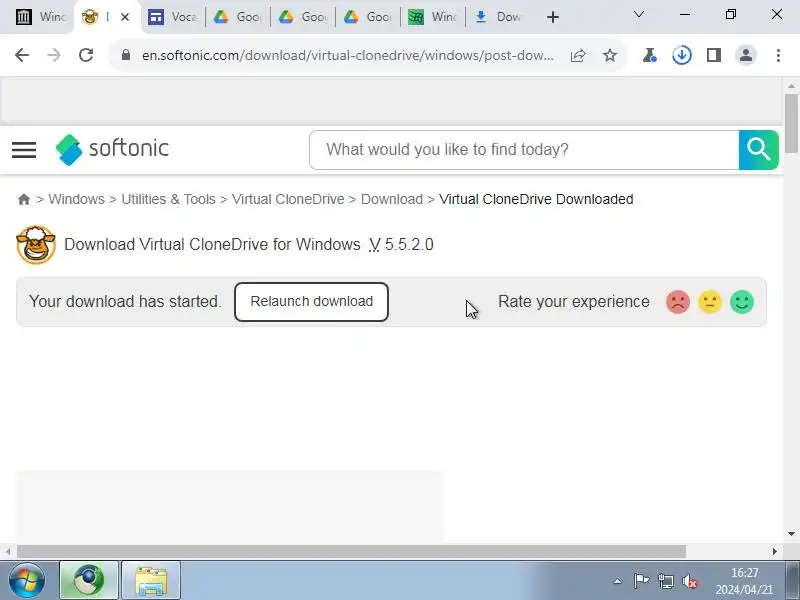Switch to the Voca tab
This screenshot has height=600, width=800.
tap(172, 17)
